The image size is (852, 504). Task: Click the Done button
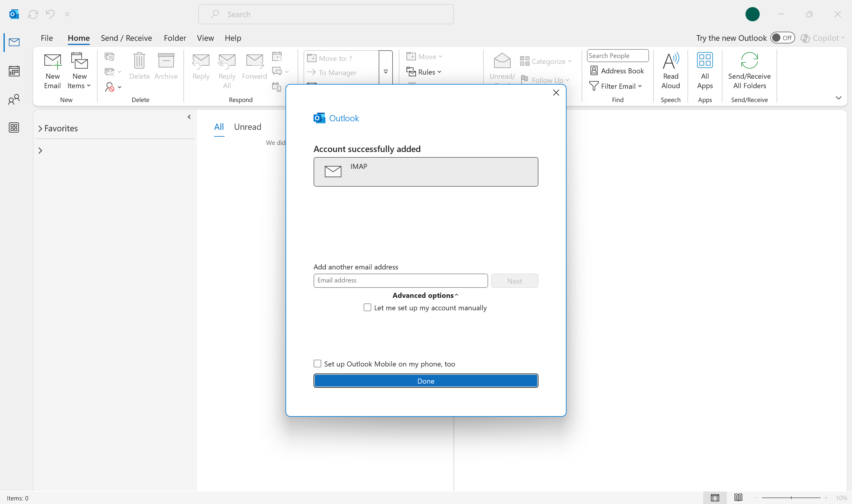pos(426,381)
